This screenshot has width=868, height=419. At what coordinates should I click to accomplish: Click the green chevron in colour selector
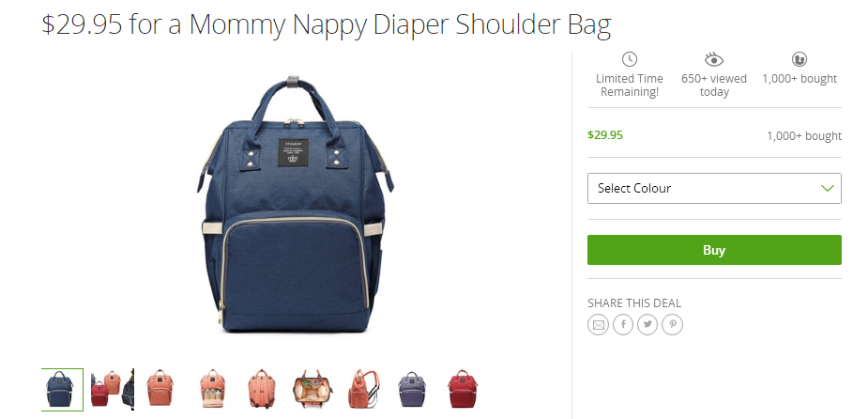click(x=828, y=189)
